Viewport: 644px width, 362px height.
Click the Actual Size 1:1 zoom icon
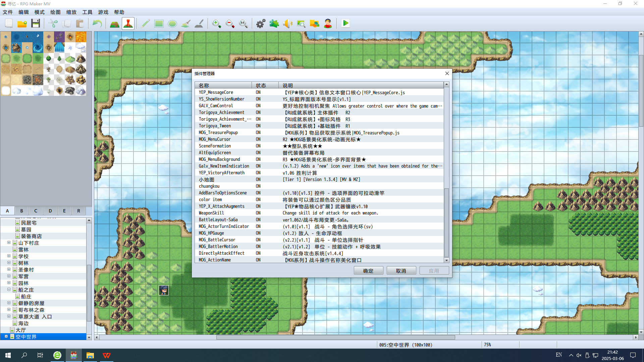tap(244, 23)
